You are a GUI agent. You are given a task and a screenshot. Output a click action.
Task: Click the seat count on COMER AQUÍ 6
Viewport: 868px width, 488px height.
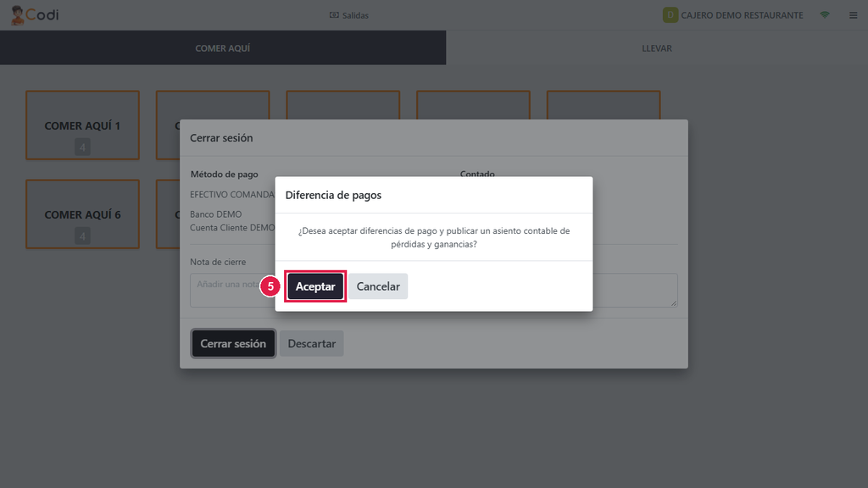[82, 236]
